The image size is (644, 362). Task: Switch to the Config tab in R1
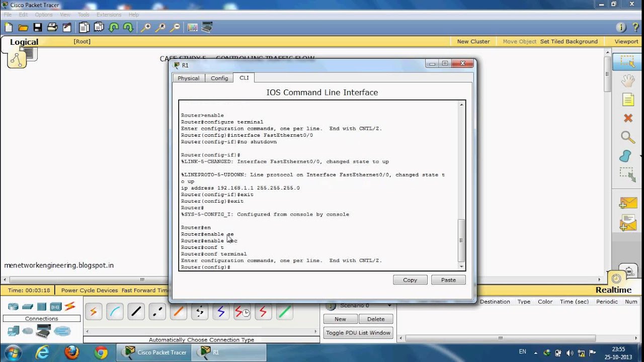[x=219, y=78]
